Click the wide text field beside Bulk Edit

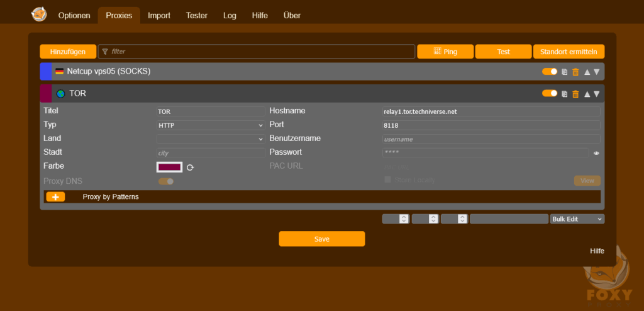tap(509, 219)
